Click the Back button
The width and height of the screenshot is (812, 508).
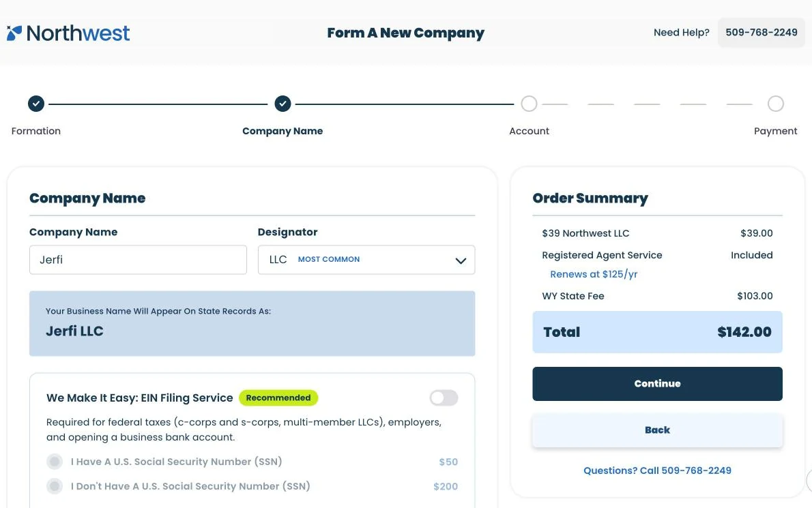click(x=657, y=430)
